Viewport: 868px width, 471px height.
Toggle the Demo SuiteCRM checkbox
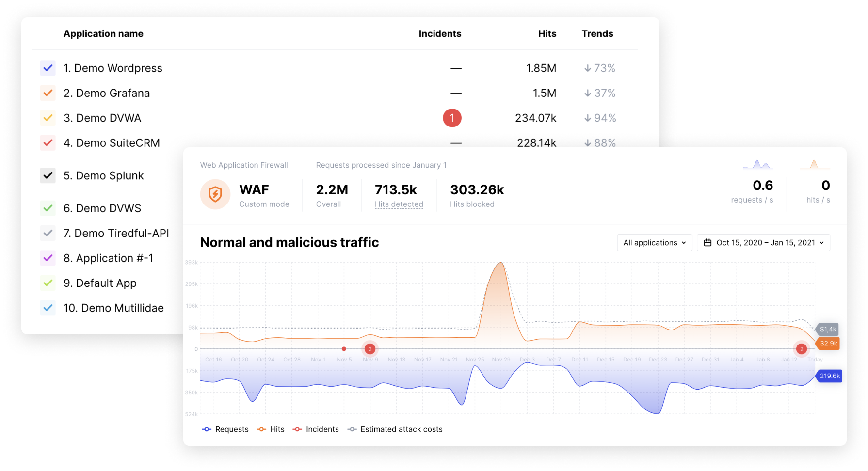coord(48,143)
